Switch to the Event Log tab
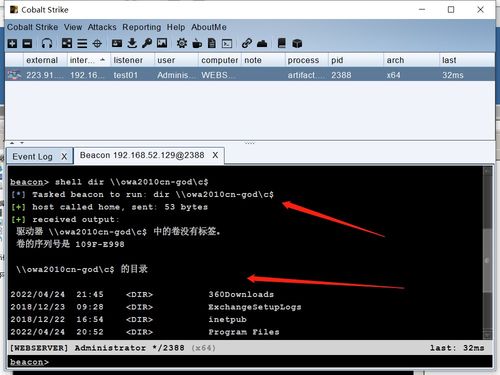500x375 pixels. [32, 157]
